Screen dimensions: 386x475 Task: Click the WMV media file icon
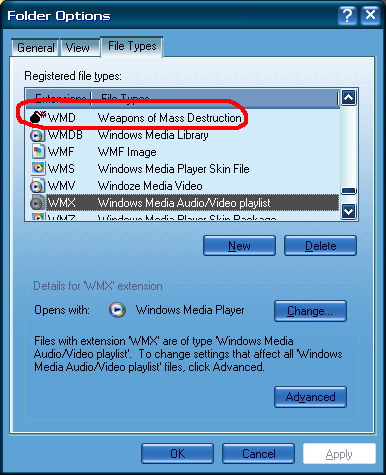point(37,186)
